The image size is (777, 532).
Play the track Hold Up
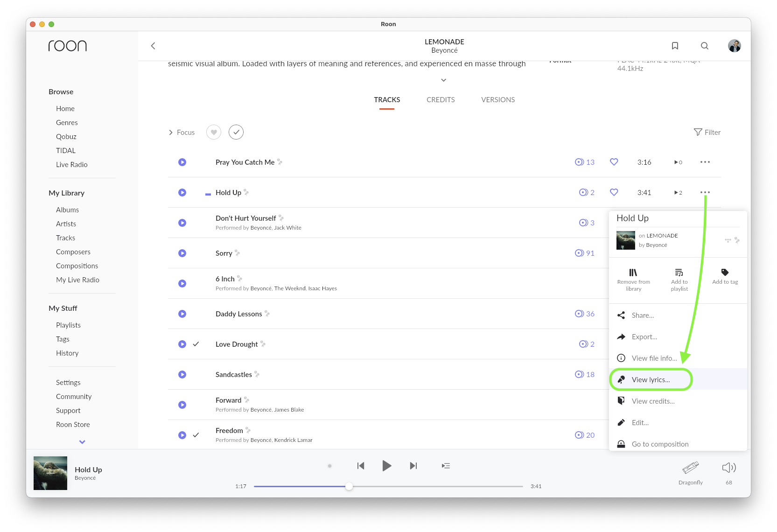click(182, 192)
